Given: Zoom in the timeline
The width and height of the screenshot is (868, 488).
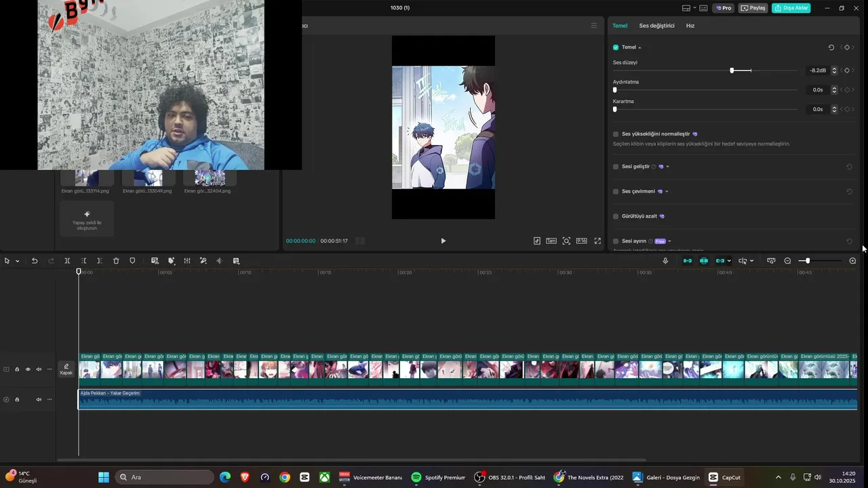Looking at the screenshot, I should pyautogui.click(x=852, y=261).
